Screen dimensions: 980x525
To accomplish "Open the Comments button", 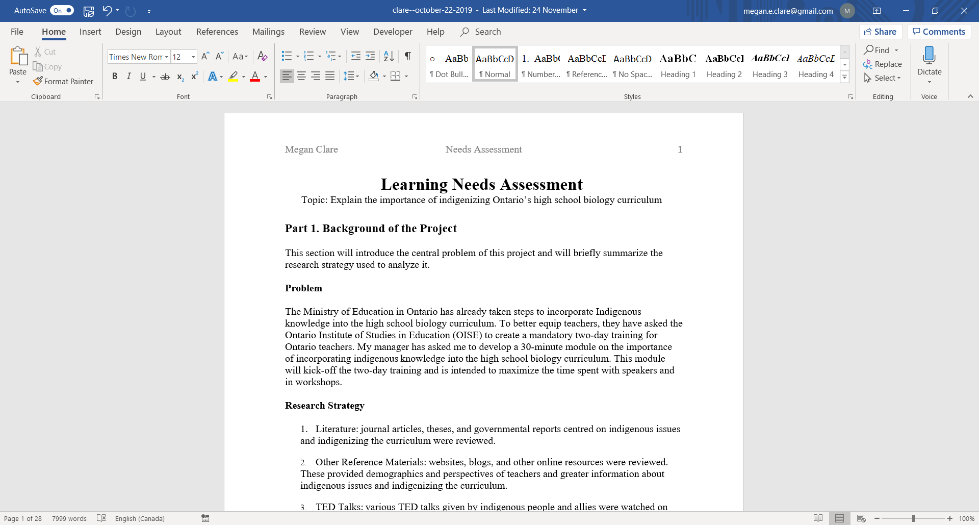I will click(939, 32).
